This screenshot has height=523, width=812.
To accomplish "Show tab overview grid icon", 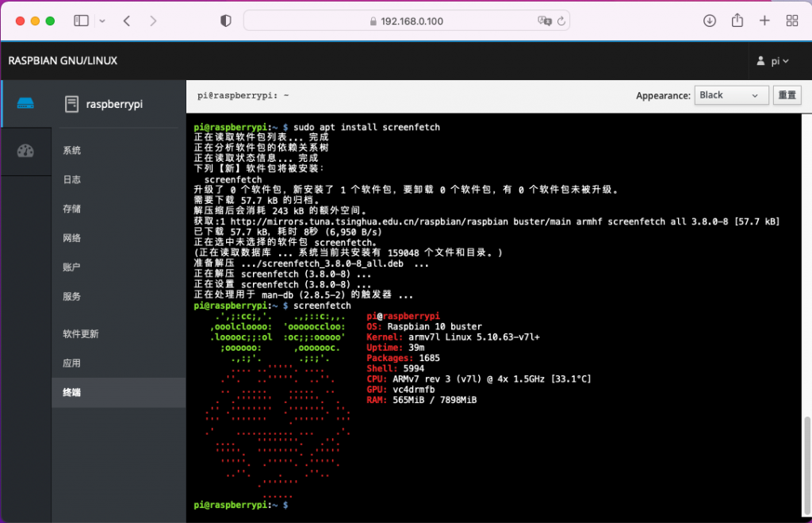I will [x=791, y=21].
